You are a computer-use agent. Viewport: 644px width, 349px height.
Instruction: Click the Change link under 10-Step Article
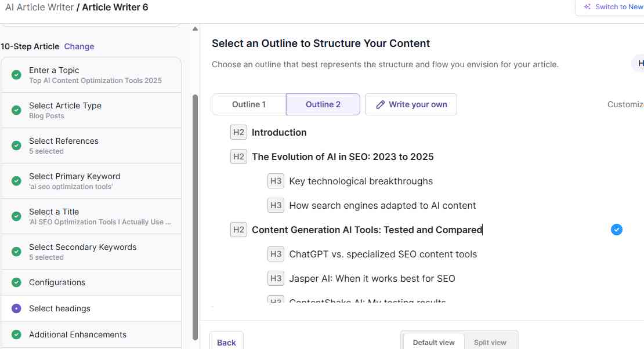click(x=79, y=46)
